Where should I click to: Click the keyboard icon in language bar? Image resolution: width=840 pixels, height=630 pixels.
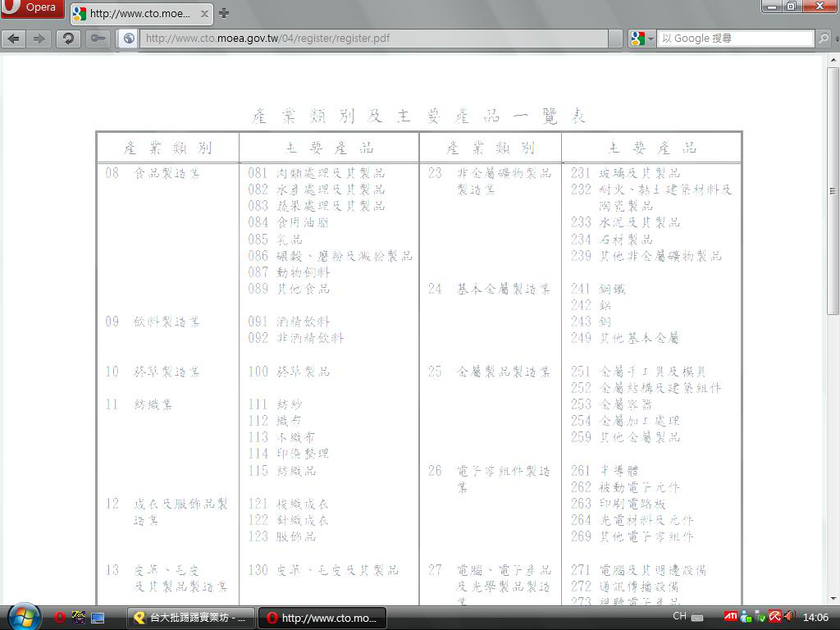(x=697, y=617)
